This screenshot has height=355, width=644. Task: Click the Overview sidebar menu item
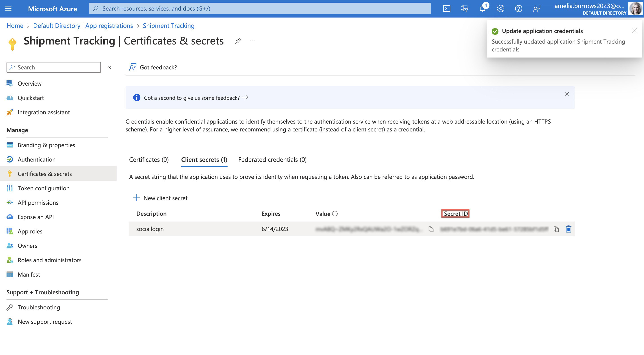29,83
